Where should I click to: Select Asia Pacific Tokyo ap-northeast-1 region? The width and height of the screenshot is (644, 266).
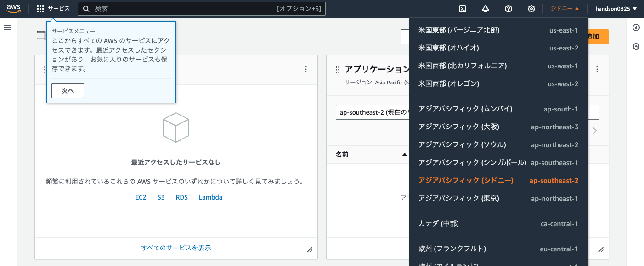498,199
